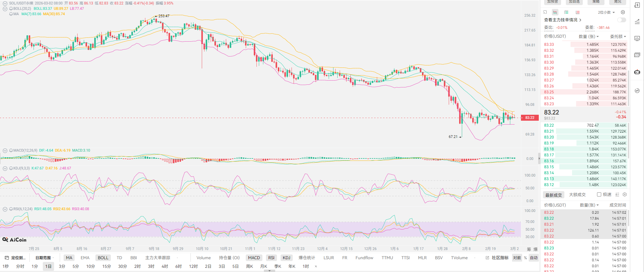644x272 pixels.
Task: Open the 2位小数 decimal precision dropdown
Action: tap(606, 12)
